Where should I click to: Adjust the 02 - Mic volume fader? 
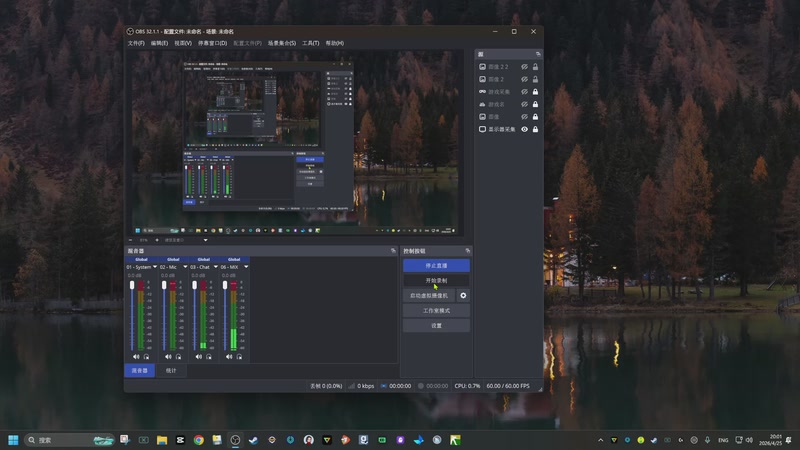(x=164, y=285)
